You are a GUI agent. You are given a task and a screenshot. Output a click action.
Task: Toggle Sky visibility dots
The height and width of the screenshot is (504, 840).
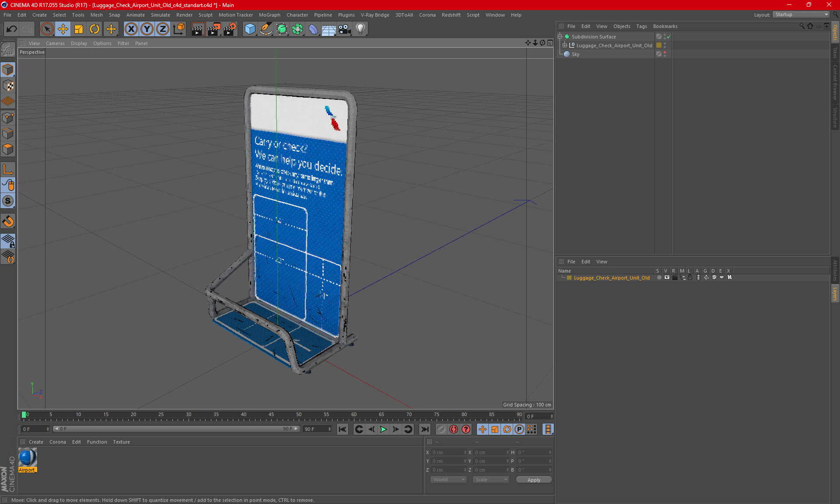click(665, 54)
